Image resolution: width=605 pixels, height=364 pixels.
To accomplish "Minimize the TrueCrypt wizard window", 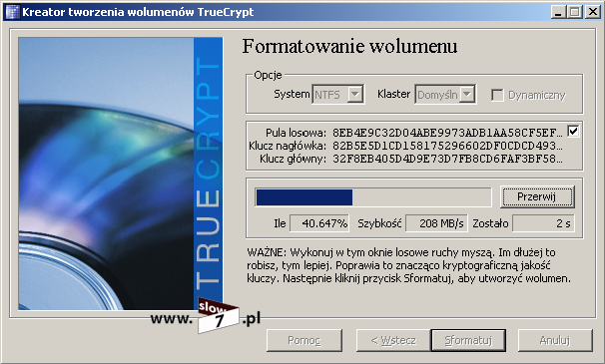I will tap(558, 12).
